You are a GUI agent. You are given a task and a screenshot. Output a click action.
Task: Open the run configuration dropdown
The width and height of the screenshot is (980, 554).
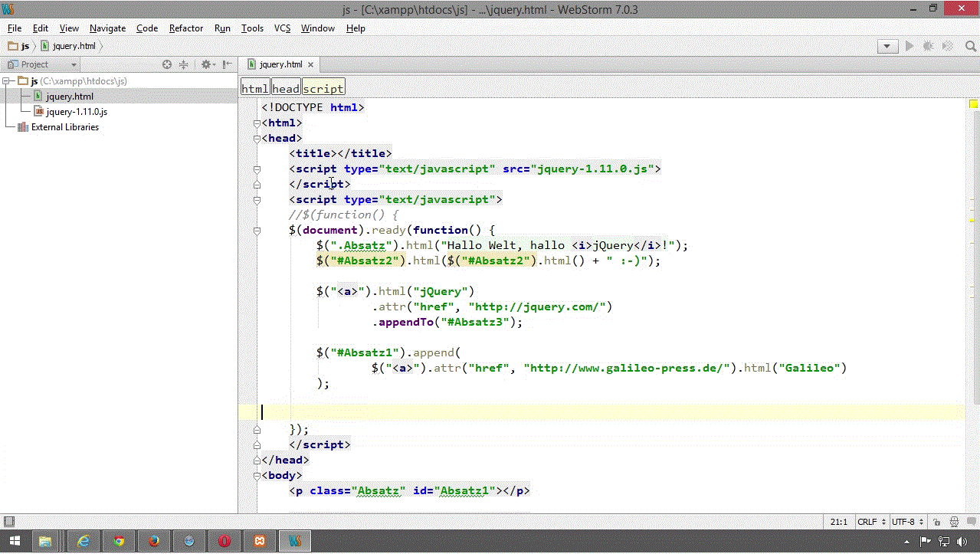[888, 46]
